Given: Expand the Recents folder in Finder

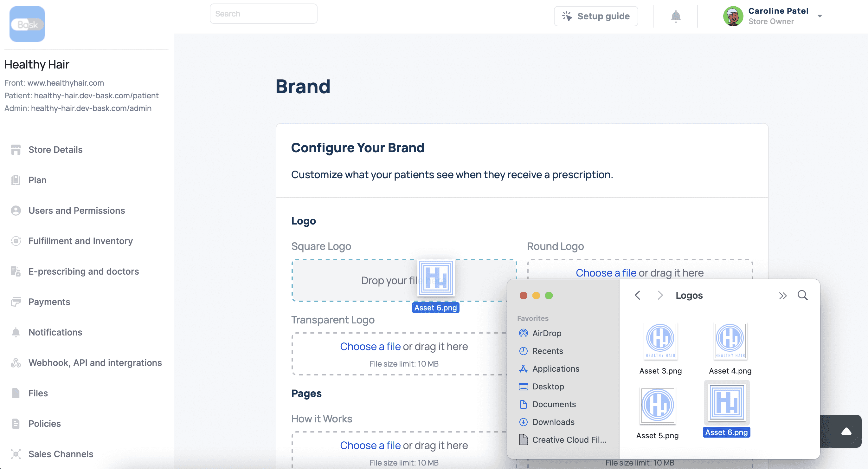Looking at the screenshot, I should [x=548, y=351].
